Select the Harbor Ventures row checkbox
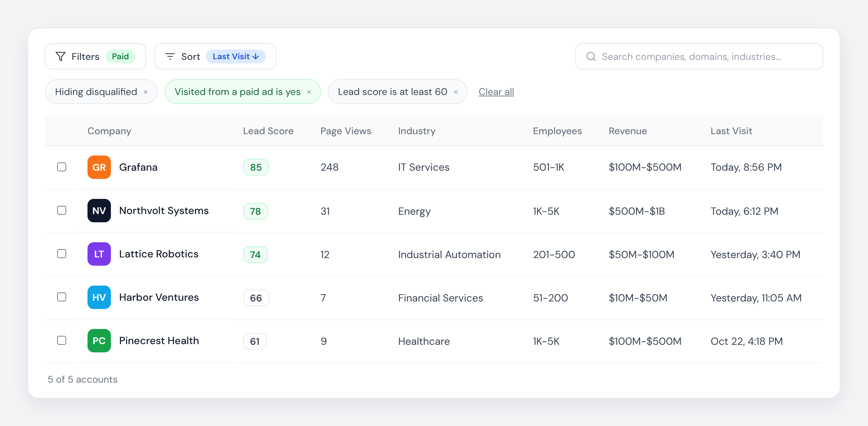Screen dimensions: 868x426 (x=62, y=297)
